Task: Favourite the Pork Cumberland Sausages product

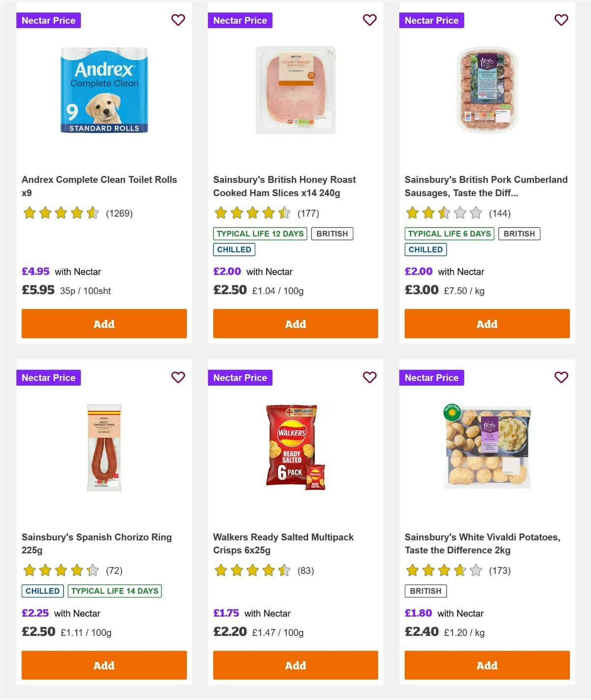Action: (x=561, y=20)
